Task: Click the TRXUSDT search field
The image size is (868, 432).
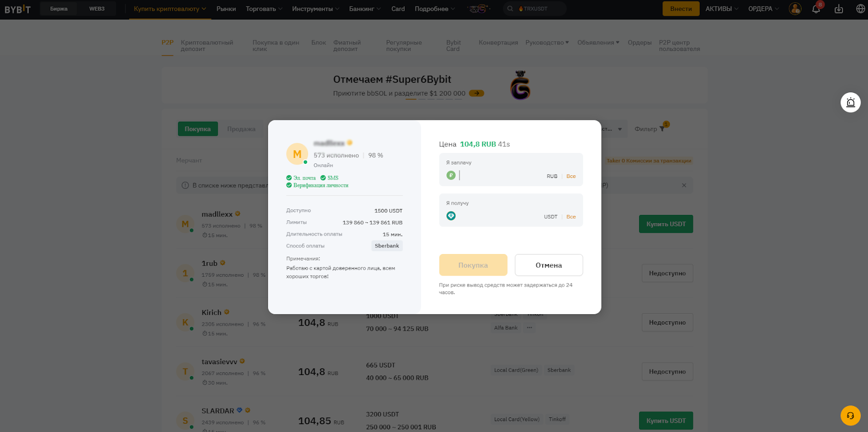Action: [x=535, y=9]
